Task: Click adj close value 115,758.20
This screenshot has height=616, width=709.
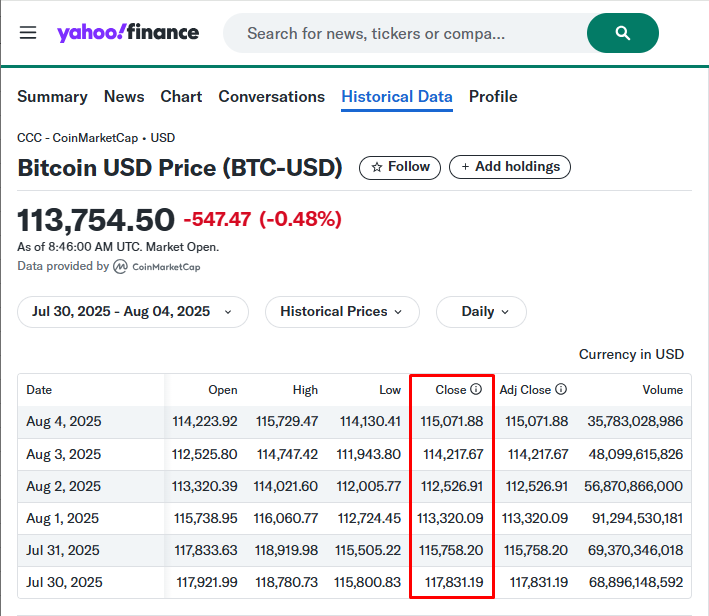Action: coord(536,550)
